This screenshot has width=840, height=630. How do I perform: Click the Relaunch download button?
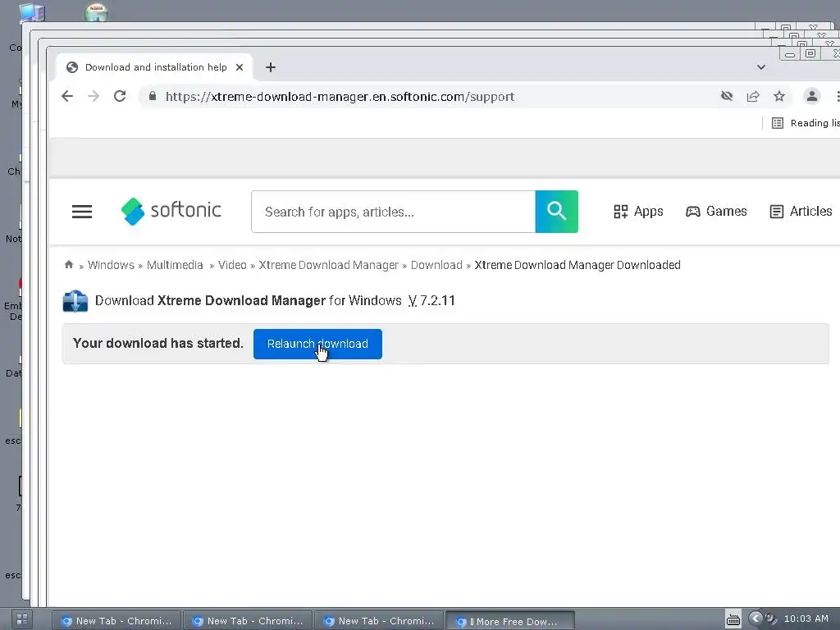click(317, 344)
